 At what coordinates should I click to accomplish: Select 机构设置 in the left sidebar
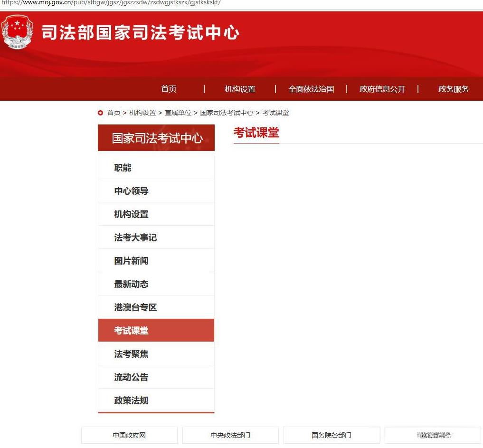(156, 214)
